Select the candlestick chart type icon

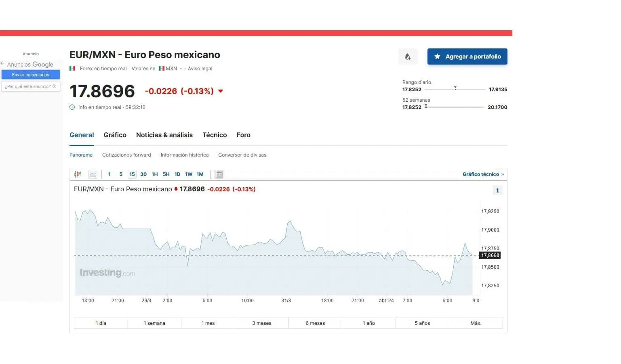coord(78,174)
